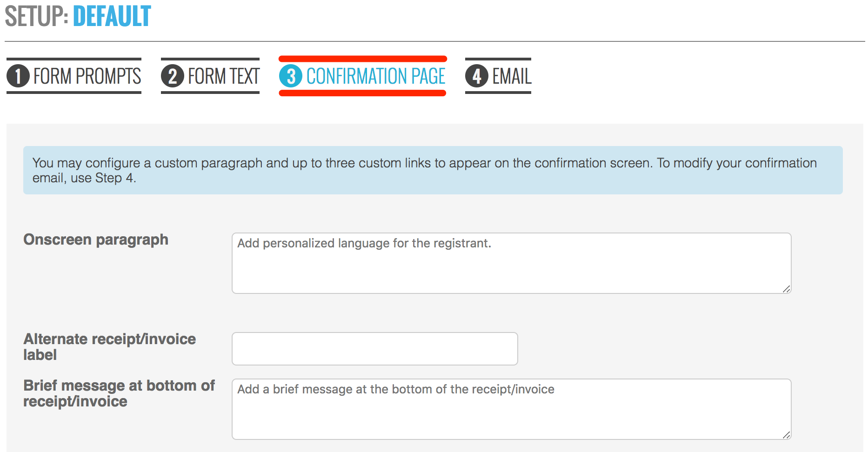Viewport: 868px width, 452px height.
Task: Go to the Email tab
Action: click(498, 76)
